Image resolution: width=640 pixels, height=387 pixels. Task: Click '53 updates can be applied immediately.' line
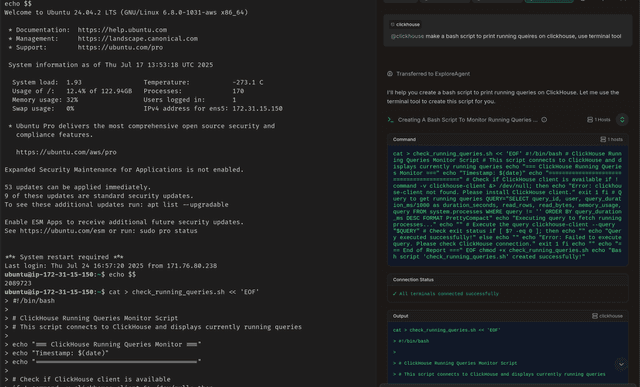tap(78, 187)
